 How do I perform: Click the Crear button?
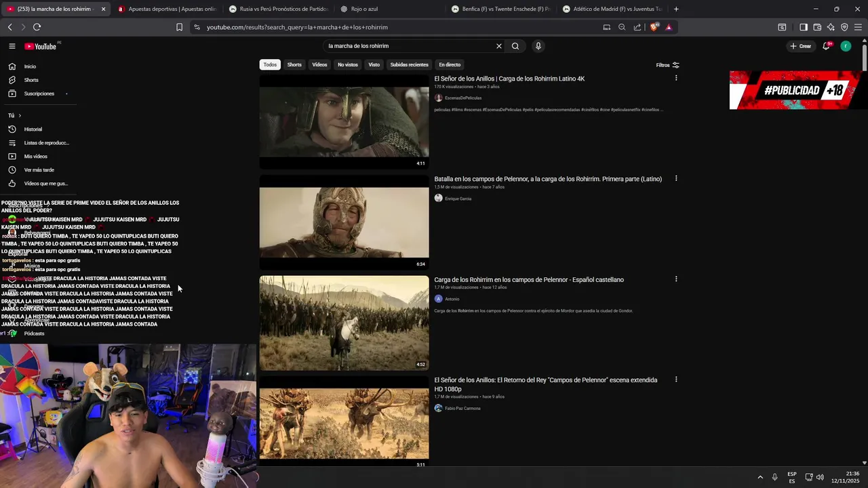coord(801,46)
